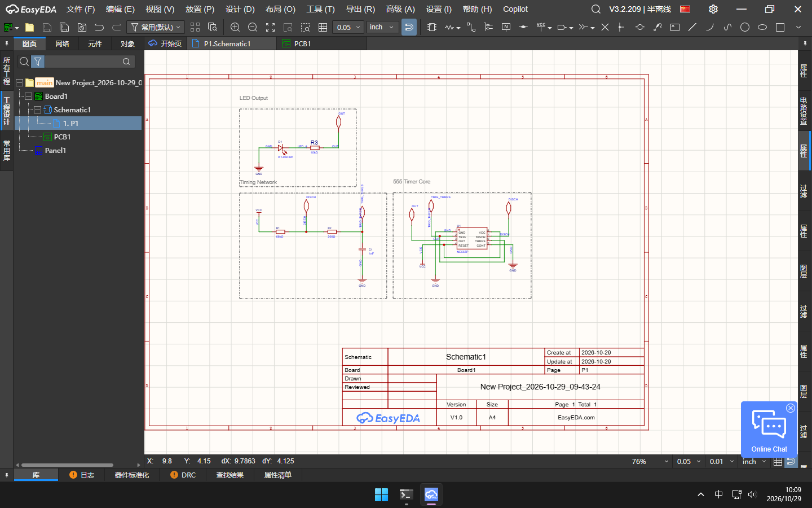Viewport: 812px width, 508px height.
Task: Toggle the grid icon in the status bar
Action: coord(778,462)
